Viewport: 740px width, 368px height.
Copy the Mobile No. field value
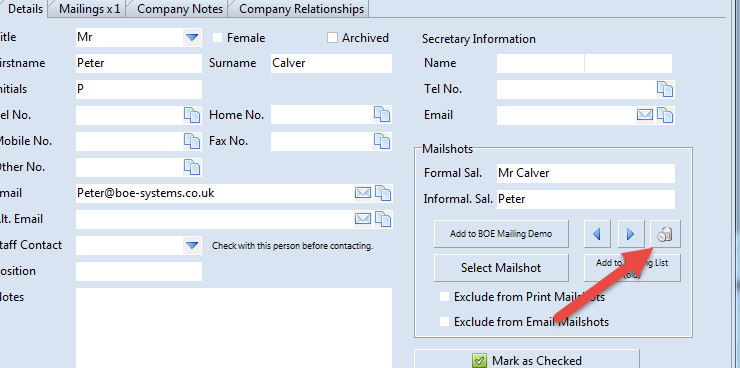(192, 141)
